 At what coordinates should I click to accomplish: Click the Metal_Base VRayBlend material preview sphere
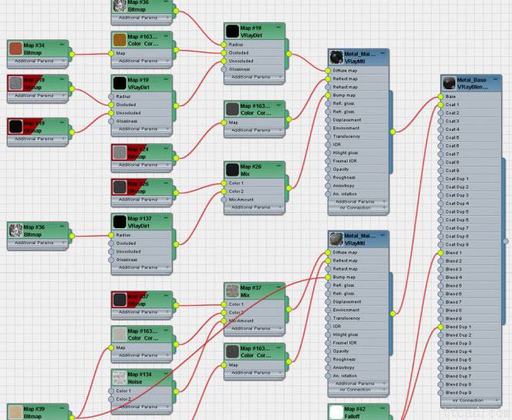click(x=449, y=83)
